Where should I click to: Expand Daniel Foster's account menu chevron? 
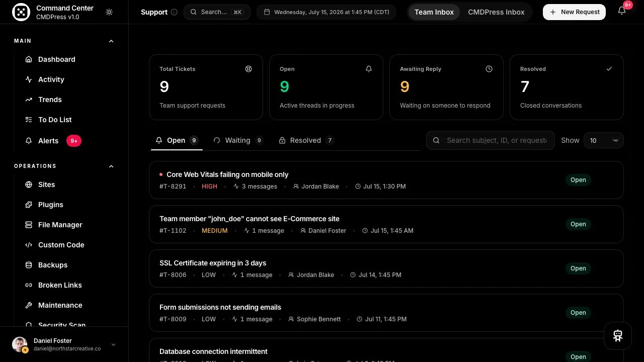113,344
